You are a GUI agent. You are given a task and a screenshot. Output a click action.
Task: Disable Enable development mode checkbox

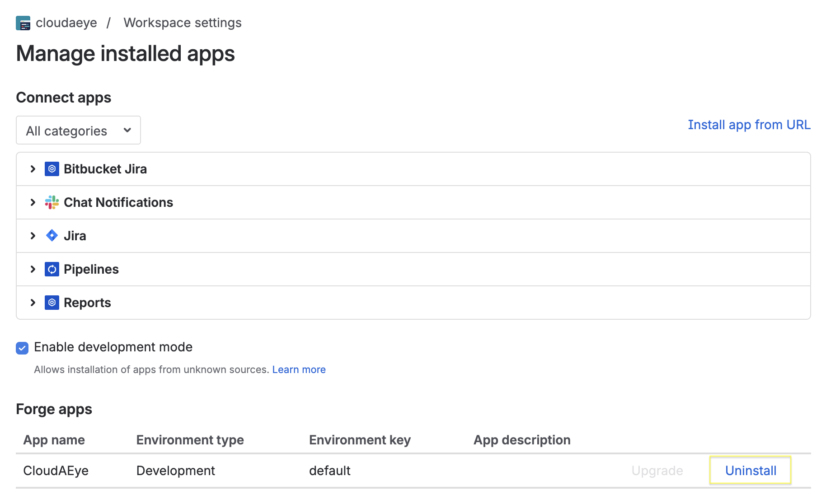pos(22,348)
